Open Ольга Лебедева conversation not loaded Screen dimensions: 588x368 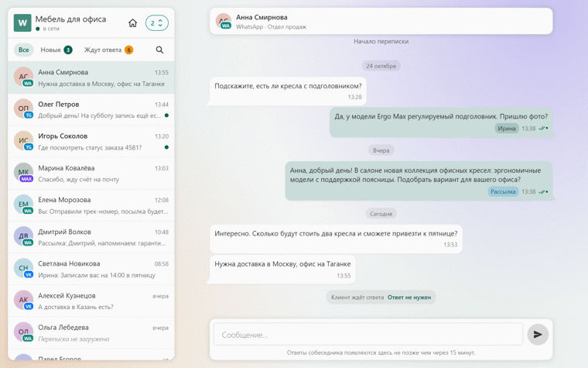pos(91,333)
